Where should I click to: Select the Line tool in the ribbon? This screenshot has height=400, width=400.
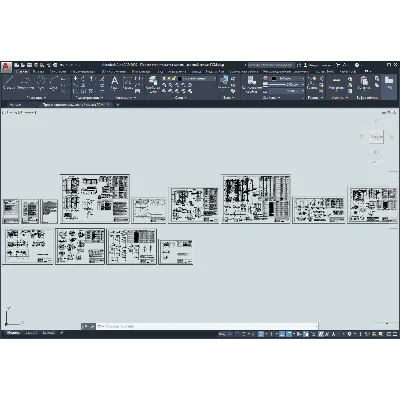[8, 83]
